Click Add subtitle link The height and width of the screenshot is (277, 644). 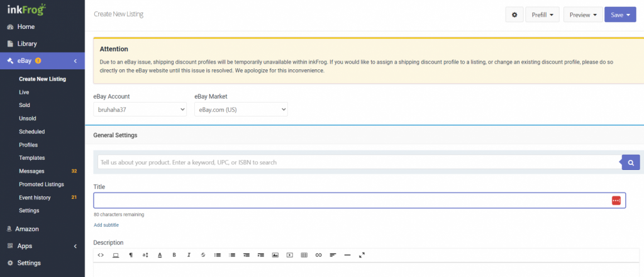(106, 225)
